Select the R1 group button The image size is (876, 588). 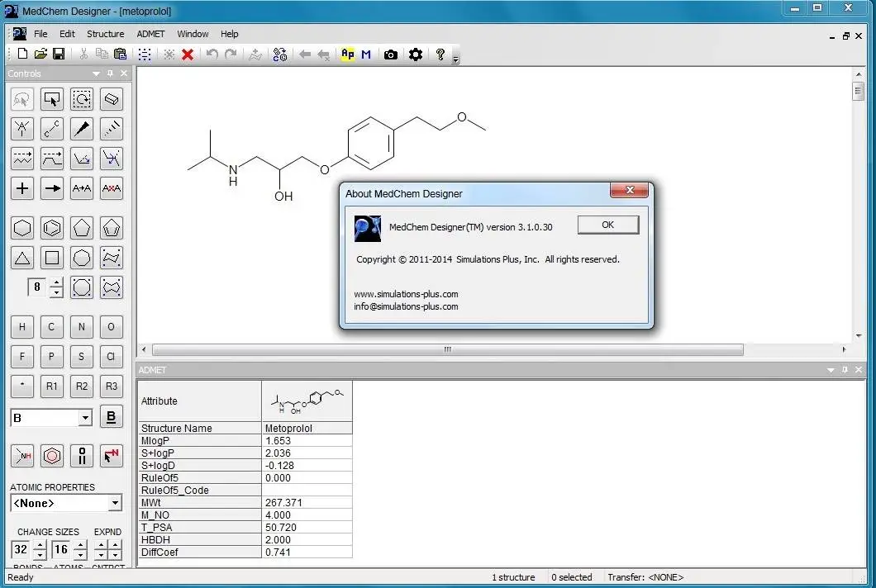click(52, 386)
